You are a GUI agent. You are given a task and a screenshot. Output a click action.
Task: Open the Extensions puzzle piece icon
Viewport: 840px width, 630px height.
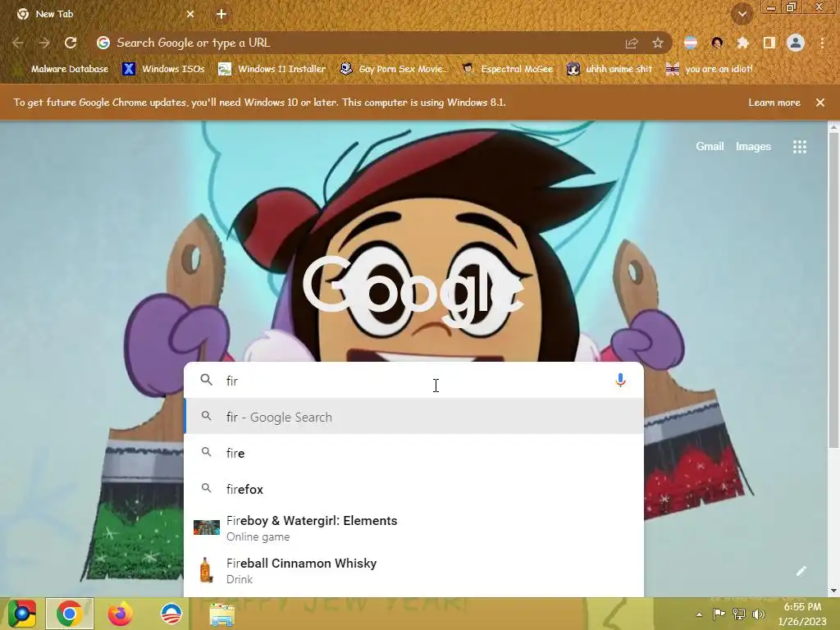[742, 43]
